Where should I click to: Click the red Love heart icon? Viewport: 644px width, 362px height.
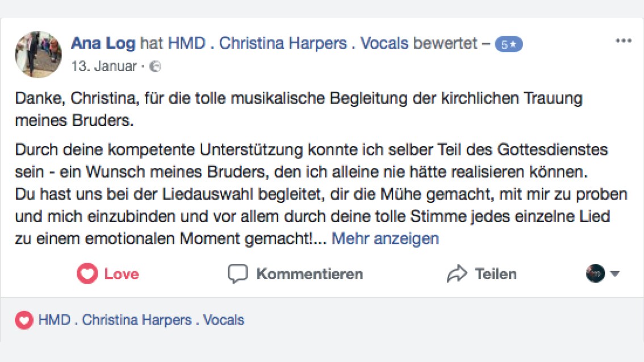point(87,273)
